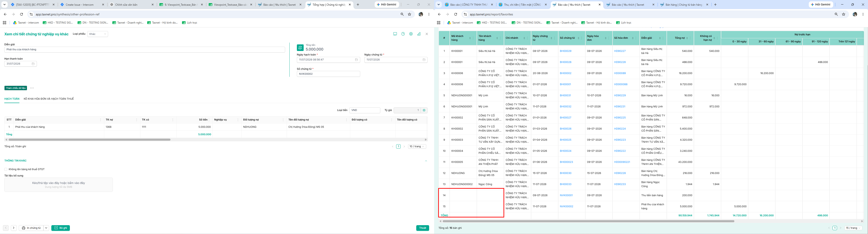The width and height of the screenshot is (868, 234).
Task: Open the history clock icon in voucher header
Action: tap(403, 34)
